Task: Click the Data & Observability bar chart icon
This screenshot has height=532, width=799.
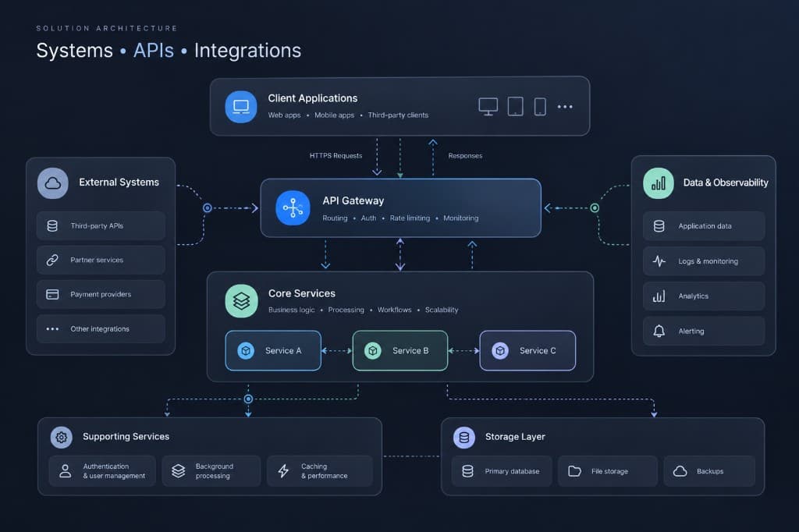Action: coord(659,183)
